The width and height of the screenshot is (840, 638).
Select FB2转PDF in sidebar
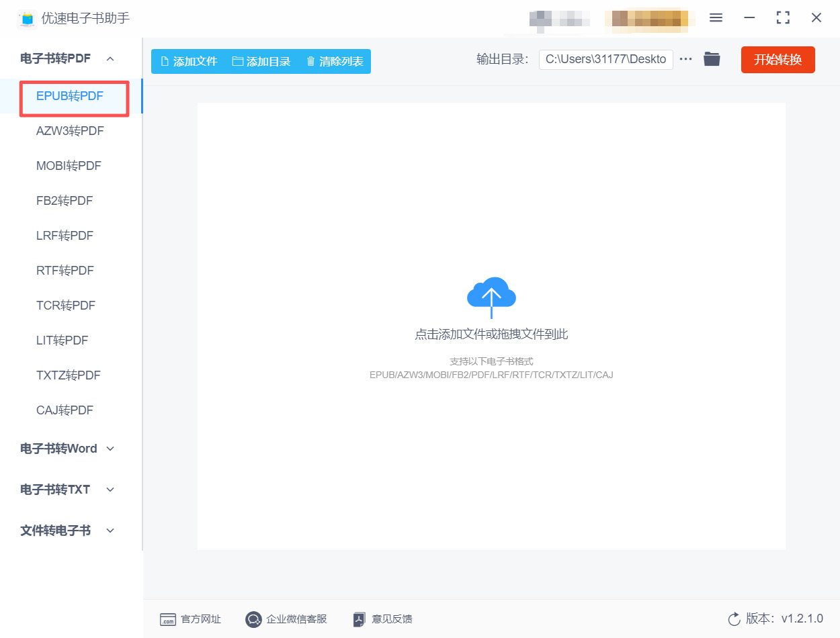pos(71,201)
